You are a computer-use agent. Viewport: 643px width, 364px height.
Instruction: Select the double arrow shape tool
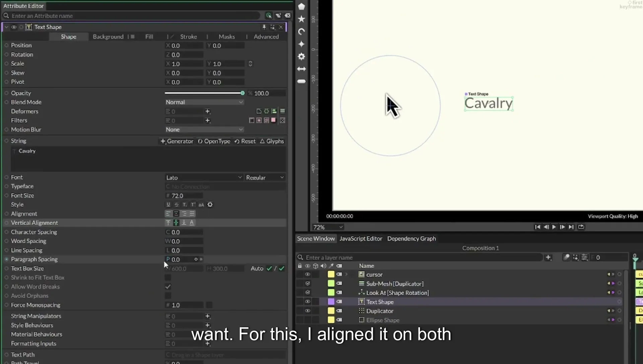coord(301,69)
